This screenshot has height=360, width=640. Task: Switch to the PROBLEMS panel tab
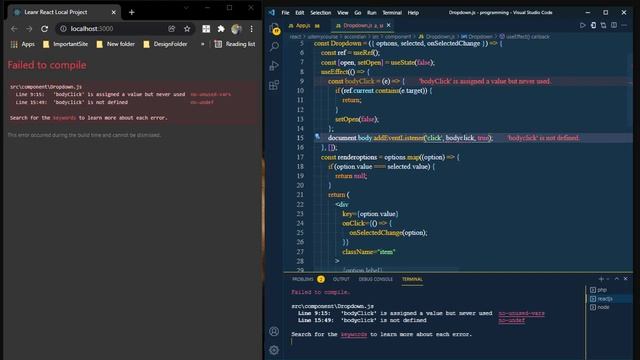point(308,279)
